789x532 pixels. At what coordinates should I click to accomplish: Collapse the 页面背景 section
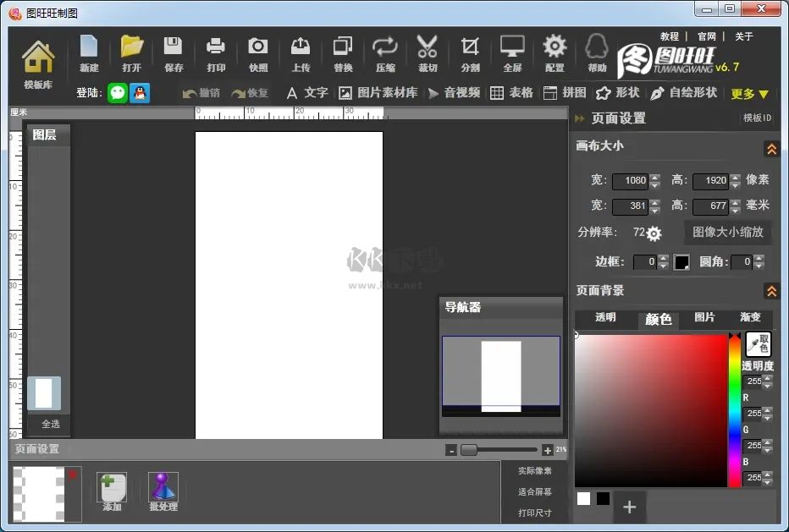(x=771, y=291)
